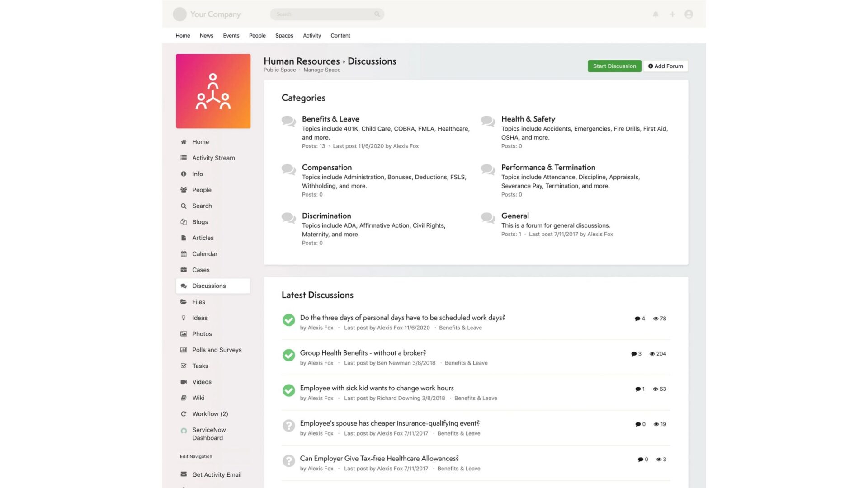This screenshot has width=868, height=488.
Task: Toggle answered status on Group Health Benefits thread
Action: (x=289, y=356)
